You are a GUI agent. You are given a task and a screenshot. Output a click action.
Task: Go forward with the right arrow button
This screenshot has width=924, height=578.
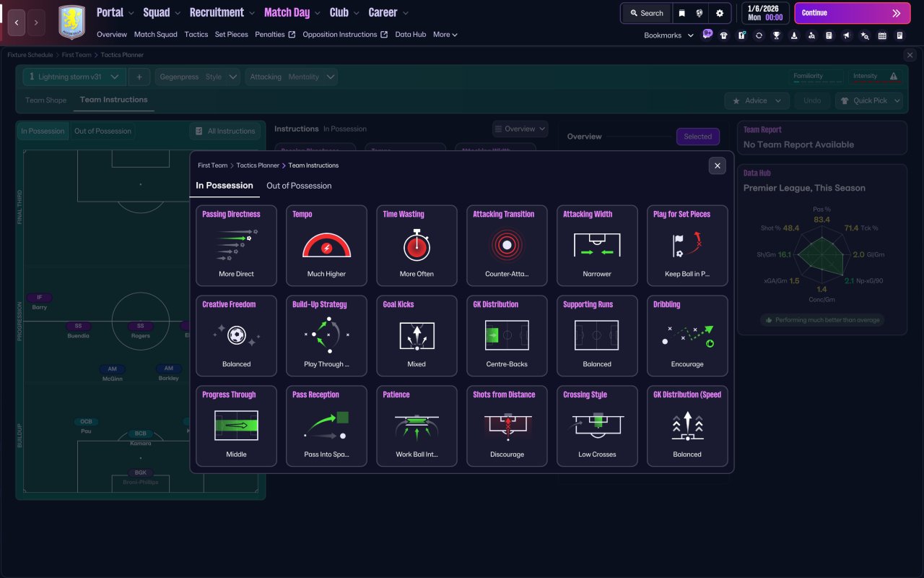pos(36,22)
